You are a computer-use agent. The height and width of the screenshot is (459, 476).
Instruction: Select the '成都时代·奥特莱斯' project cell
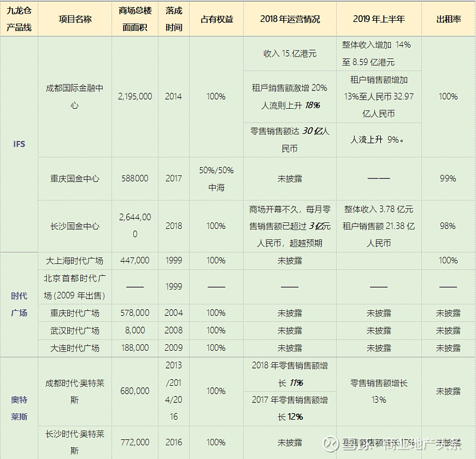pos(75,391)
